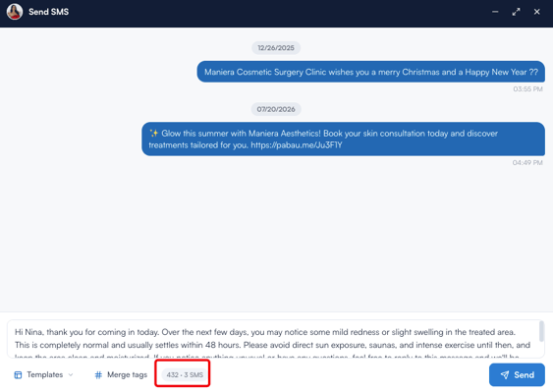553x392 pixels.
Task: Click the 07/20/2026 date label
Action: pyautogui.click(x=276, y=109)
